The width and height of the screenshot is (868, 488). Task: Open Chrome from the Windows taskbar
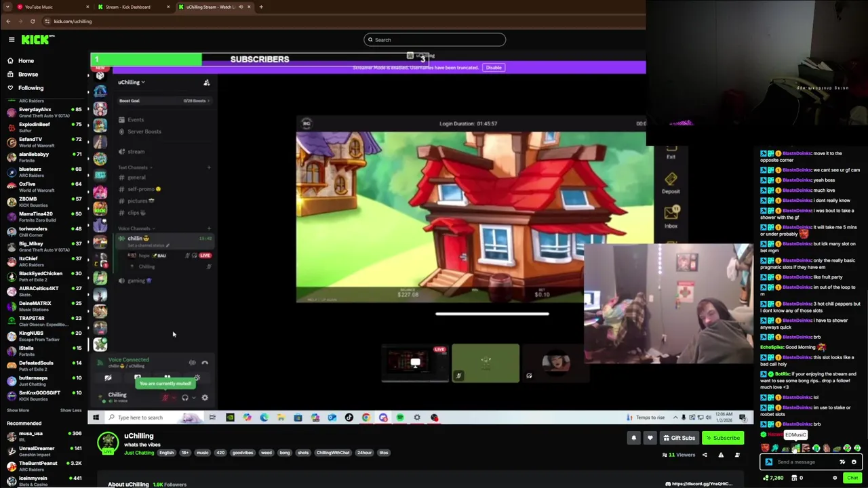point(366,418)
